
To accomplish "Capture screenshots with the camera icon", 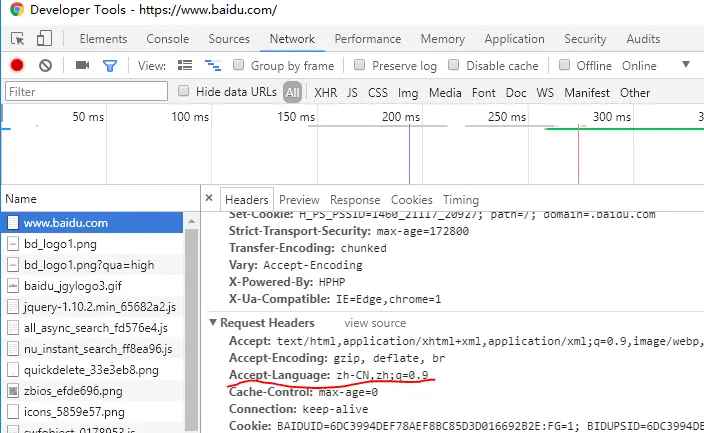I will point(82,66).
